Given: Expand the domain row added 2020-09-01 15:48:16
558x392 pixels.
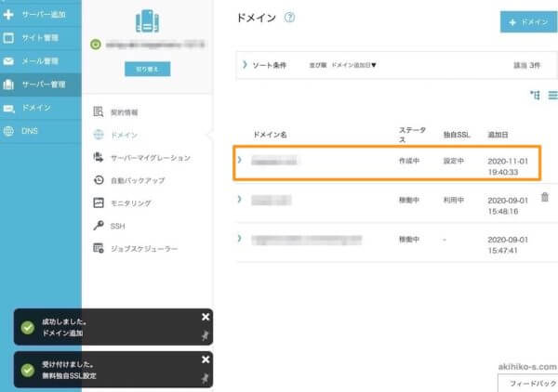Looking at the screenshot, I should (240, 199).
